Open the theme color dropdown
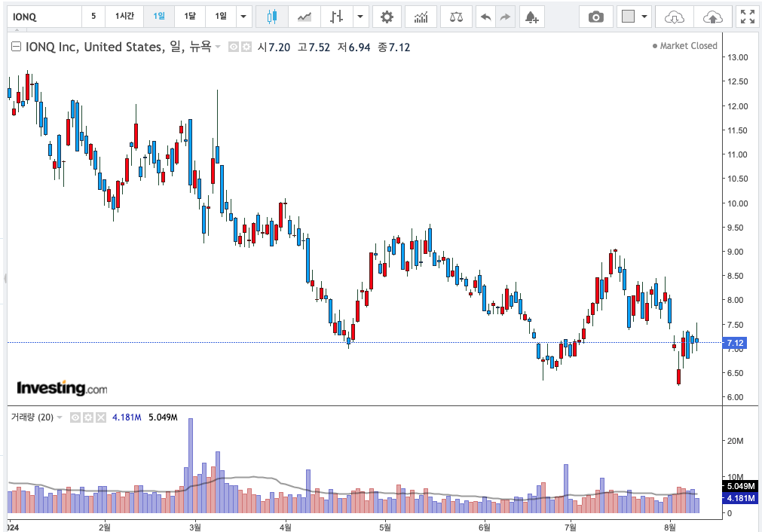Viewport: 762px width, 532px height. 644,17
